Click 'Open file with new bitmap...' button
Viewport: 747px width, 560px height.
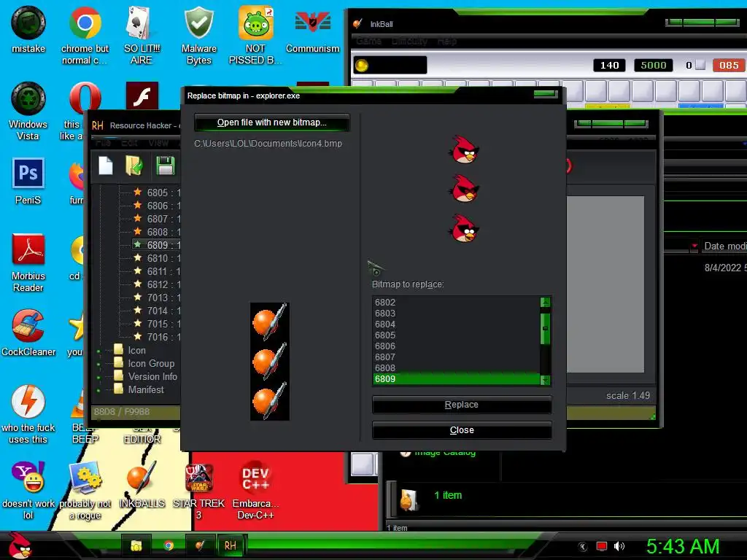pos(271,122)
